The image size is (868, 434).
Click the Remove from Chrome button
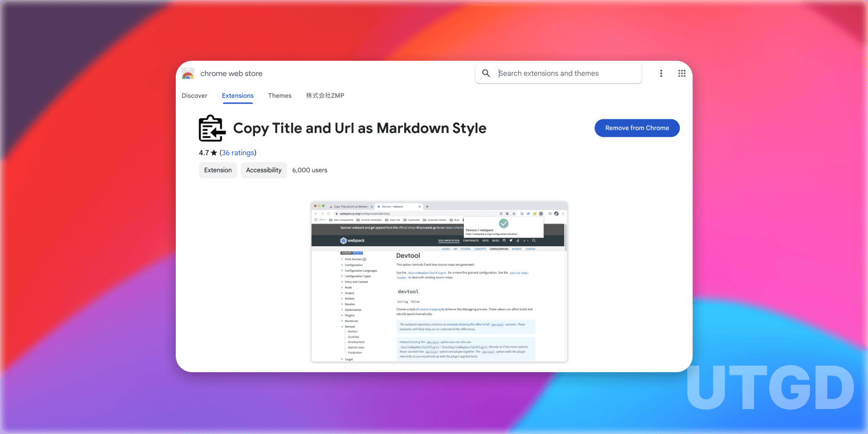(637, 128)
